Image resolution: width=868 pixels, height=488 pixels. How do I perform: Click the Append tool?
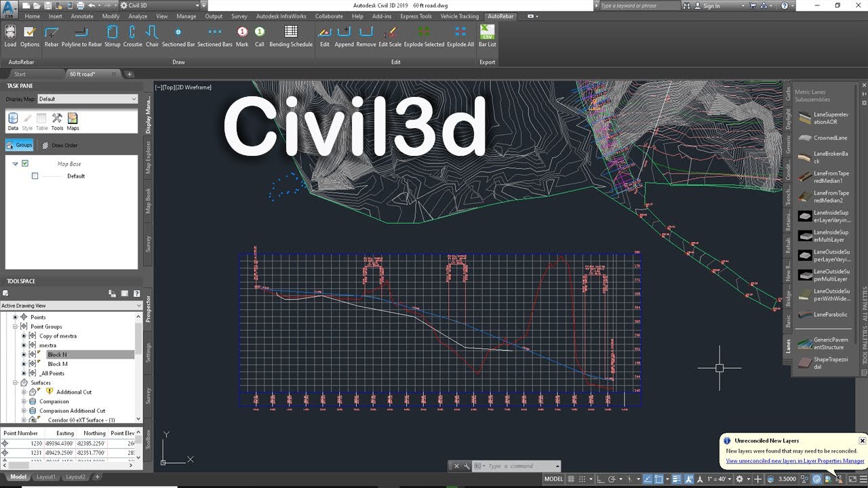(344, 37)
